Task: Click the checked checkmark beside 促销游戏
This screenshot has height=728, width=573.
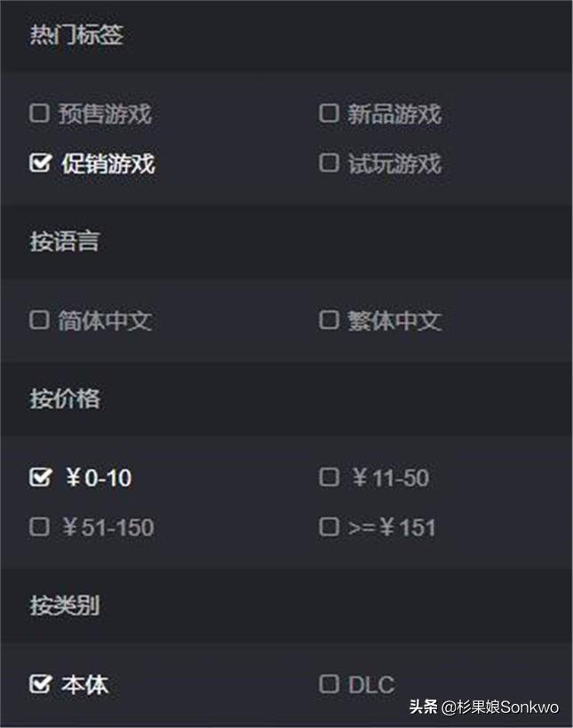Action: pyautogui.click(x=38, y=163)
